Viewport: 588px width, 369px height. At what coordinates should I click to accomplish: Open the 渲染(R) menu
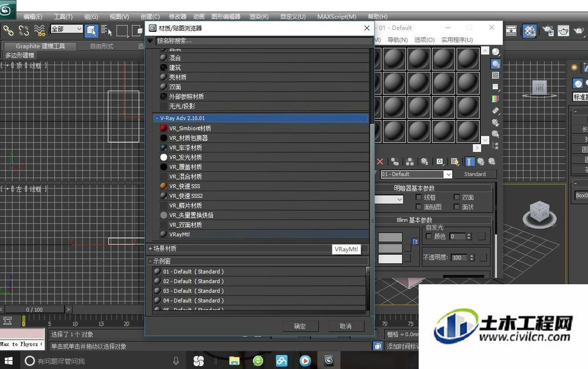pos(259,16)
